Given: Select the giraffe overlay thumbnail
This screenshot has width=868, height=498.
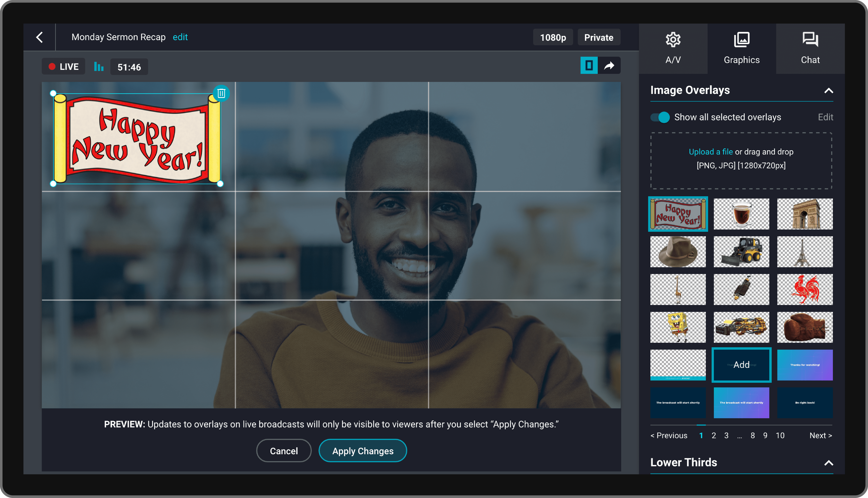Looking at the screenshot, I should (x=678, y=290).
